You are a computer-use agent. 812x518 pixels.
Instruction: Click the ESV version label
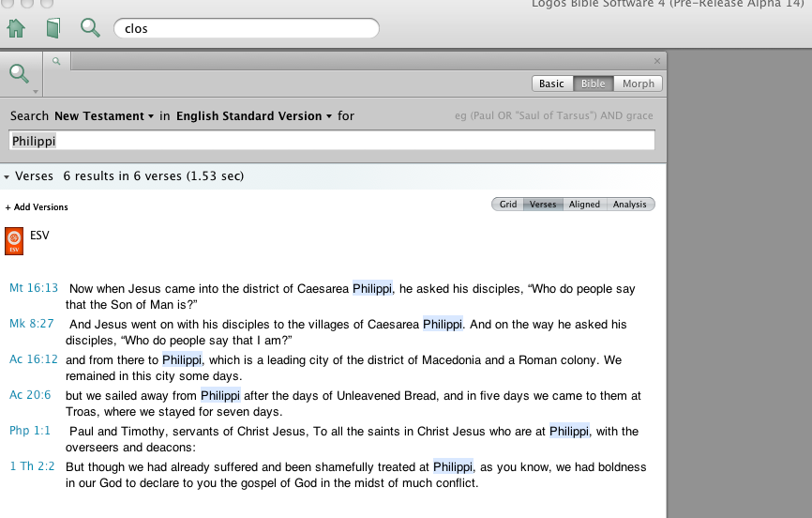(x=39, y=236)
